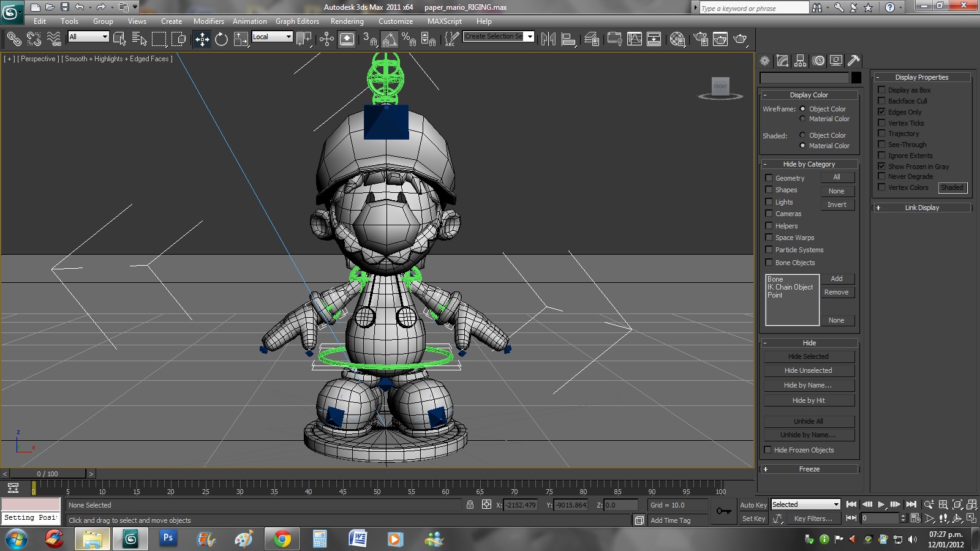This screenshot has height=551, width=980.
Task: Select Wireframe Material Color radio button
Action: (802, 119)
